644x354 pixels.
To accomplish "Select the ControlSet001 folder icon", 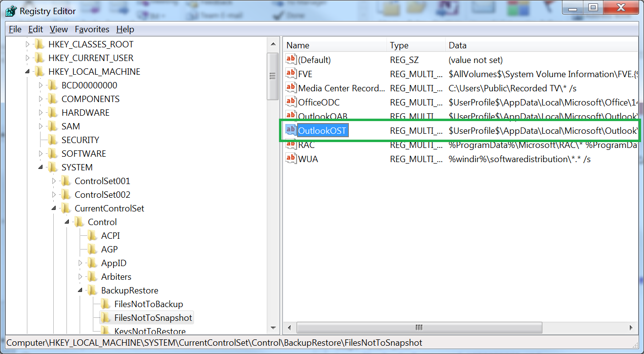I will 66,181.
